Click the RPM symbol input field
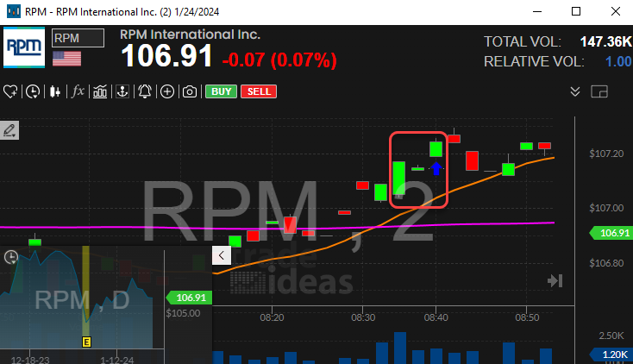The width and height of the screenshot is (633, 364). click(x=78, y=38)
